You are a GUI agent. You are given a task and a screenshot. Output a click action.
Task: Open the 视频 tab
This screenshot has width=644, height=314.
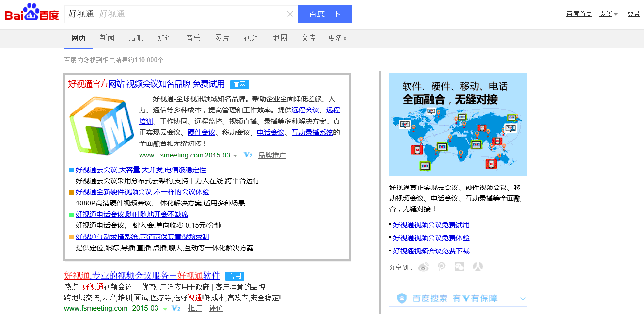[x=251, y=38]
